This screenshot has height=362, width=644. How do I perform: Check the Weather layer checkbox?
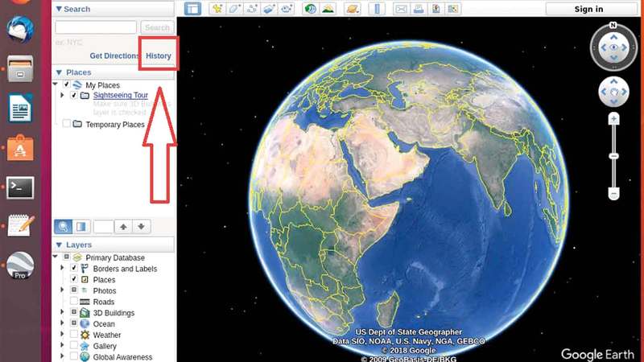tap(74, 335)
